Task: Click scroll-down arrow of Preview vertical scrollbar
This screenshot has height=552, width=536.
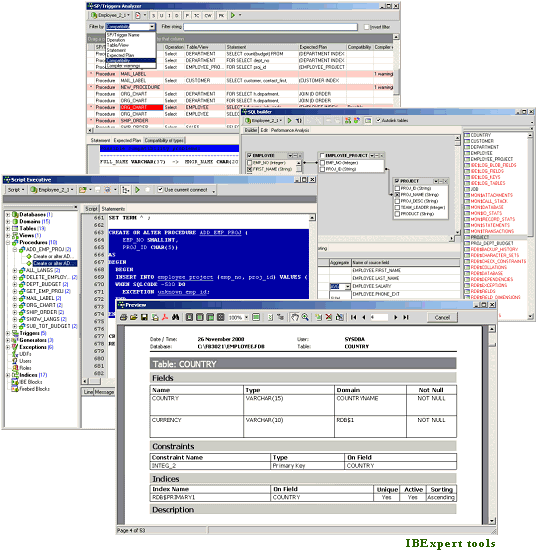Action: (x=492, y=521)
